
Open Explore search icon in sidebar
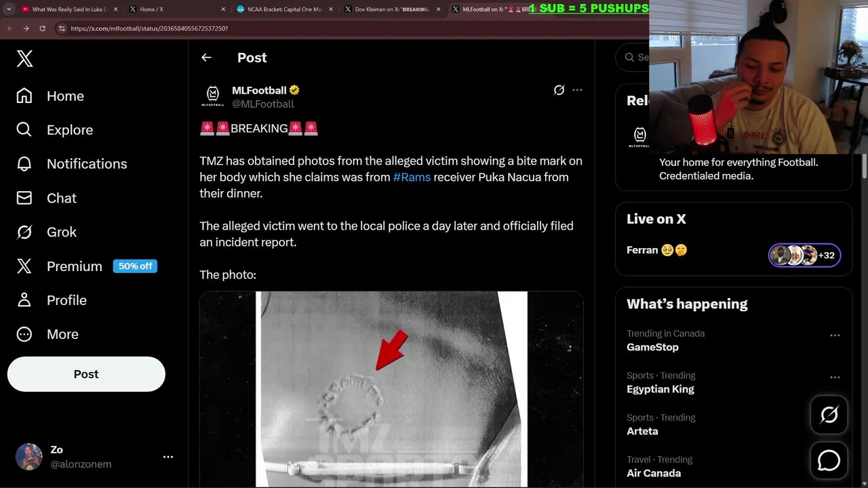24,129
